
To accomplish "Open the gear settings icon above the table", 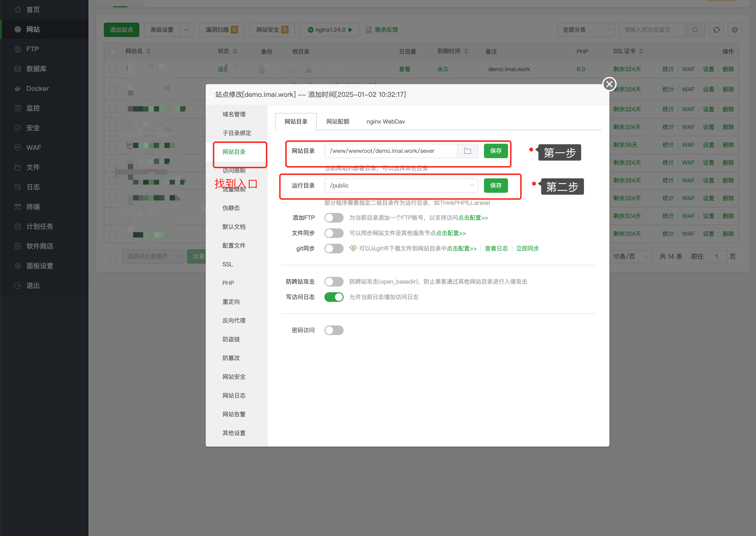I will [x=735, y=30].
